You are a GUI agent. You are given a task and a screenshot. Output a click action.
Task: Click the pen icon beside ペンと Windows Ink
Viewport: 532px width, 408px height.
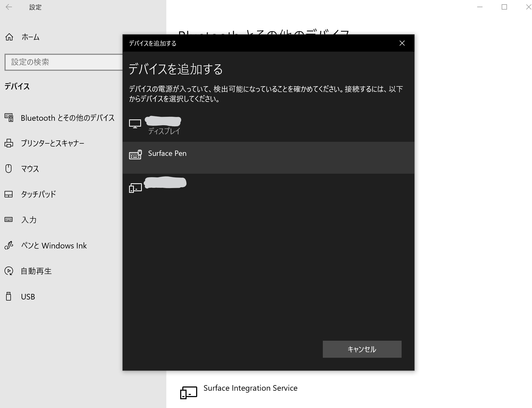pyautogui.click(x=9, y=245)
